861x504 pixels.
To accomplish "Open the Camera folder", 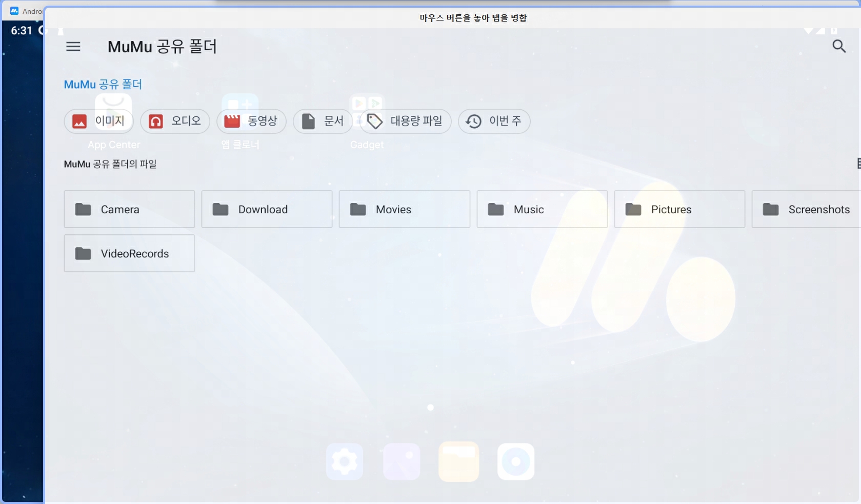I will (x=129, y=209).
